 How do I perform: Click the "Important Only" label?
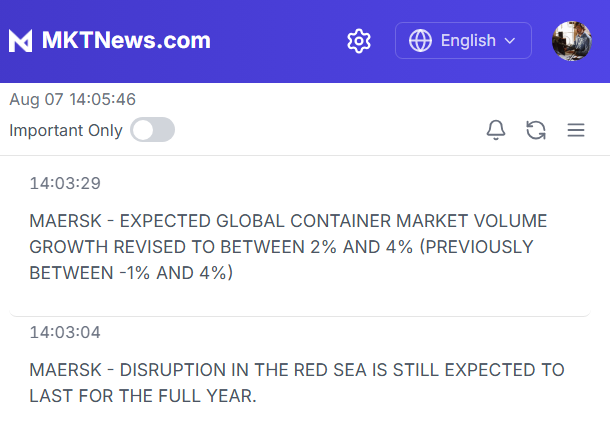tap(66, 130)
